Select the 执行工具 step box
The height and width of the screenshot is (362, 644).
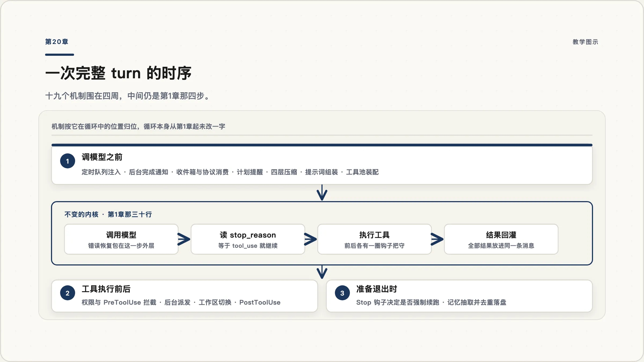(375, 239)
